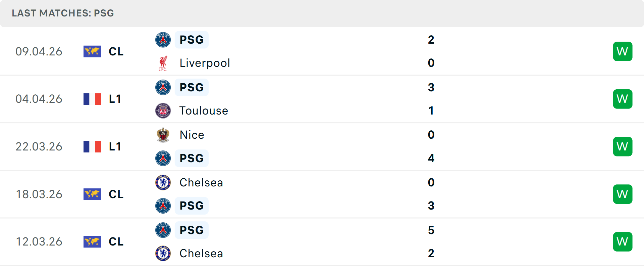Screen dimensions: 644x266
Task: Click the W badge for the 12.03.26 Chelsea match
Action: [623, 241]
